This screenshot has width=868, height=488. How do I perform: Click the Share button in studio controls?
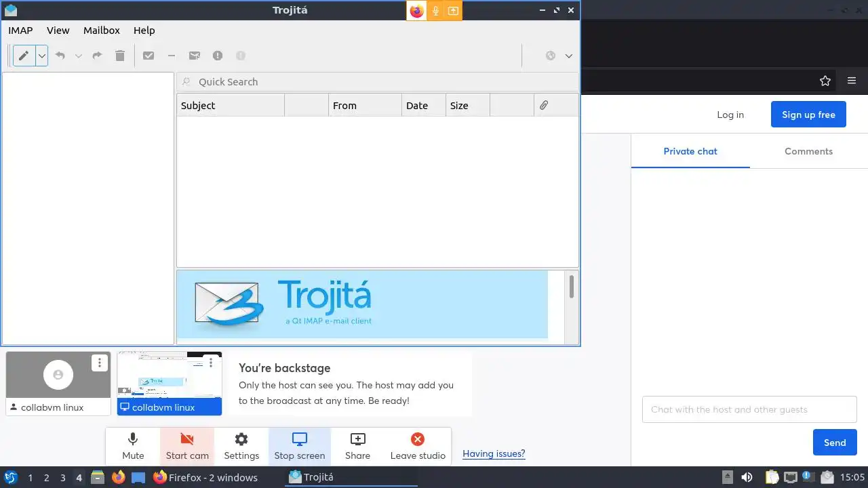coord(357,446)
